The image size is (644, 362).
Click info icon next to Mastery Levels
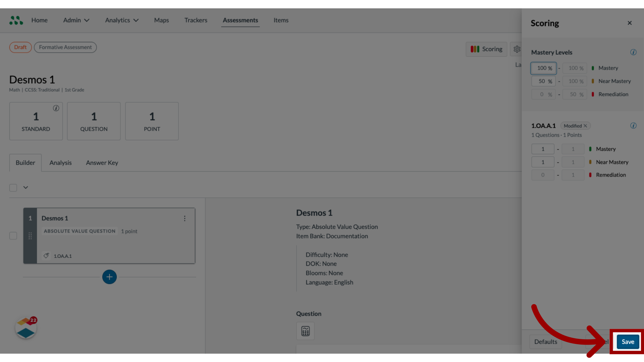[633, 52]
